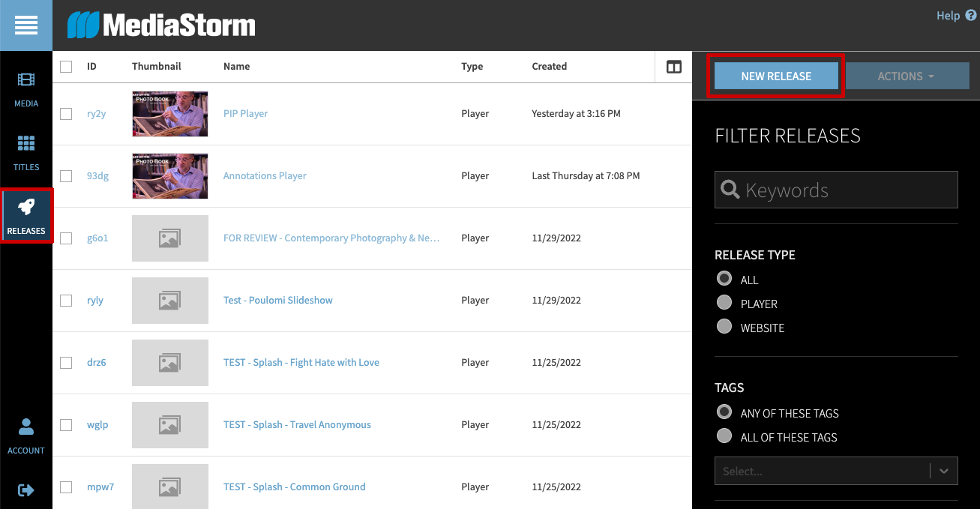Click the logout arrow icon
Viewport: 980px width, 509px height.
click(x=26, y=490)
